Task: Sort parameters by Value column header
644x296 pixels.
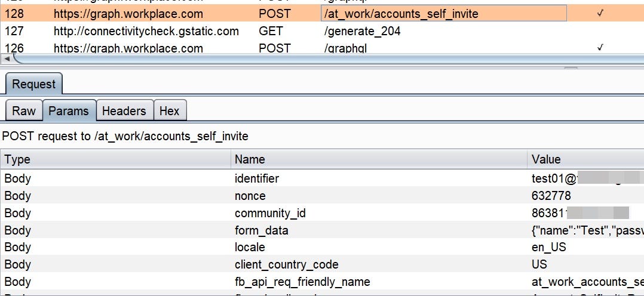Action: tap(585, 159)
